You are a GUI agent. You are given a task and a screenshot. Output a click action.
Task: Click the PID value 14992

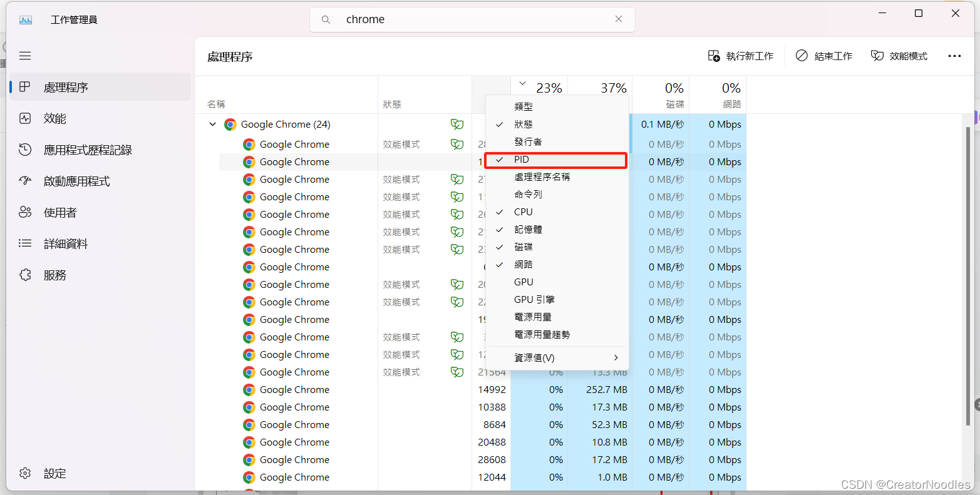[x=492, y=390]
